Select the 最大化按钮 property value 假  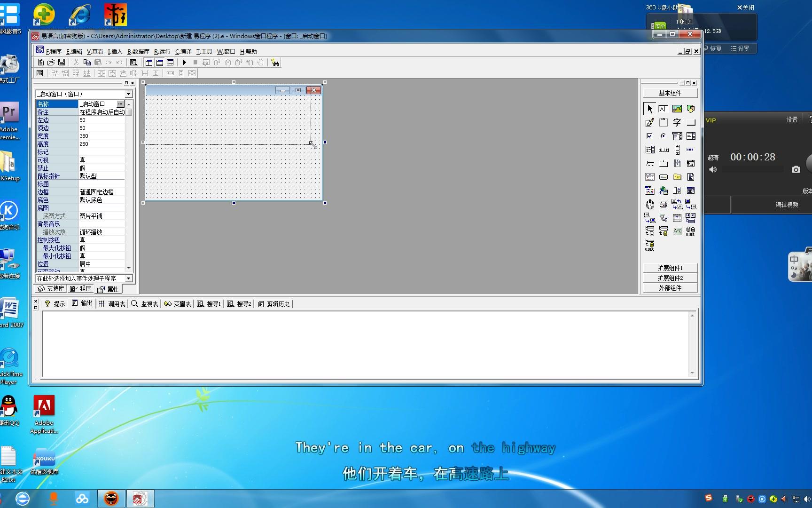(101, 248)
